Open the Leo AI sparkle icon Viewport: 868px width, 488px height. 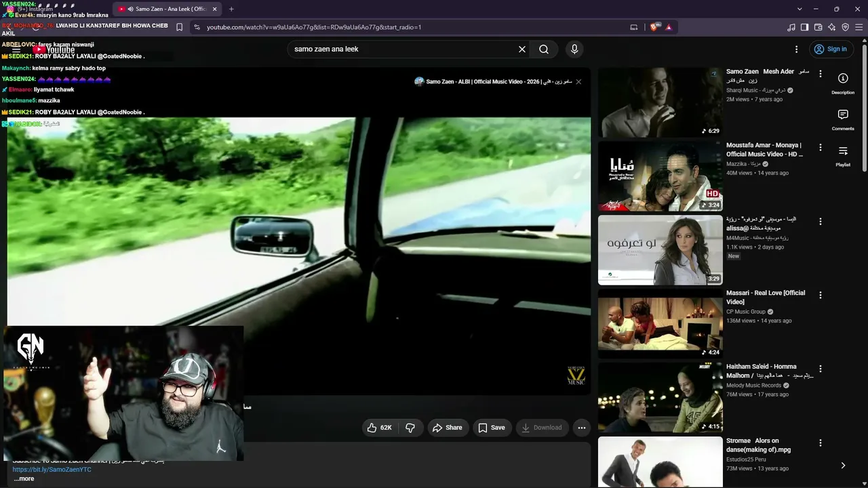tap(832, 27)
